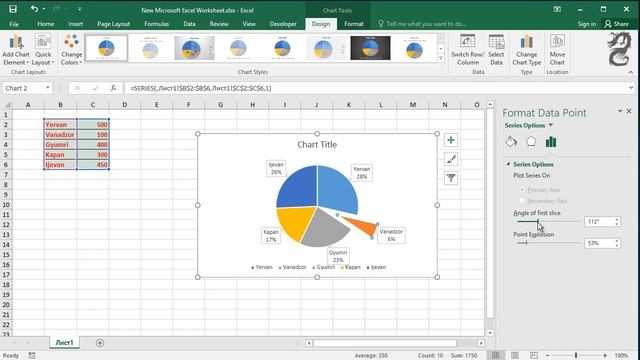640x360 pixels.
Task: Open task pane options dropdown
Action: click(x=620, y=111)
